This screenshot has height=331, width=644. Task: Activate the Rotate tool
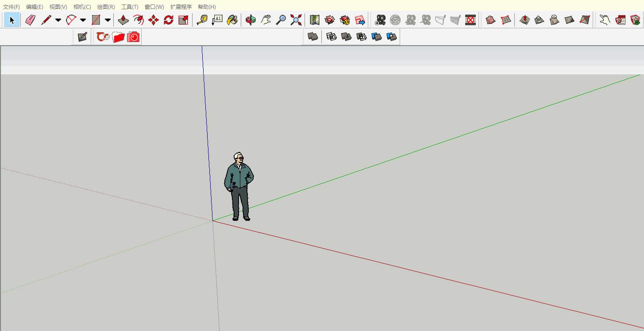pos(169,20)
